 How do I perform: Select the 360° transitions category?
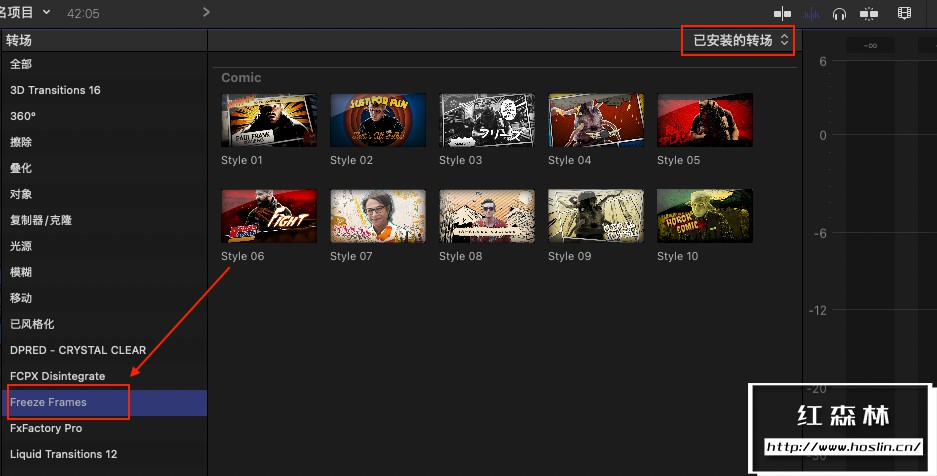104,116
